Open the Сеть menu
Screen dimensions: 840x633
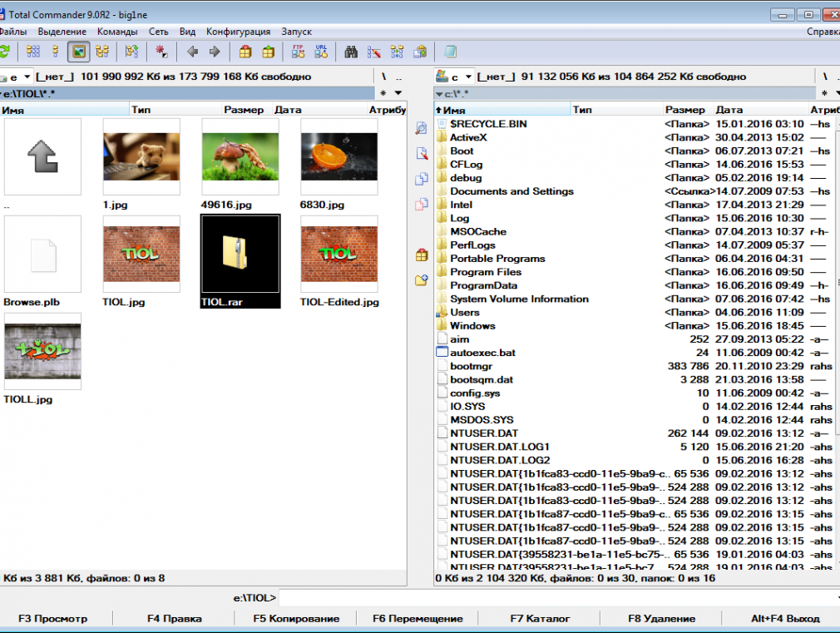point(159,32)
